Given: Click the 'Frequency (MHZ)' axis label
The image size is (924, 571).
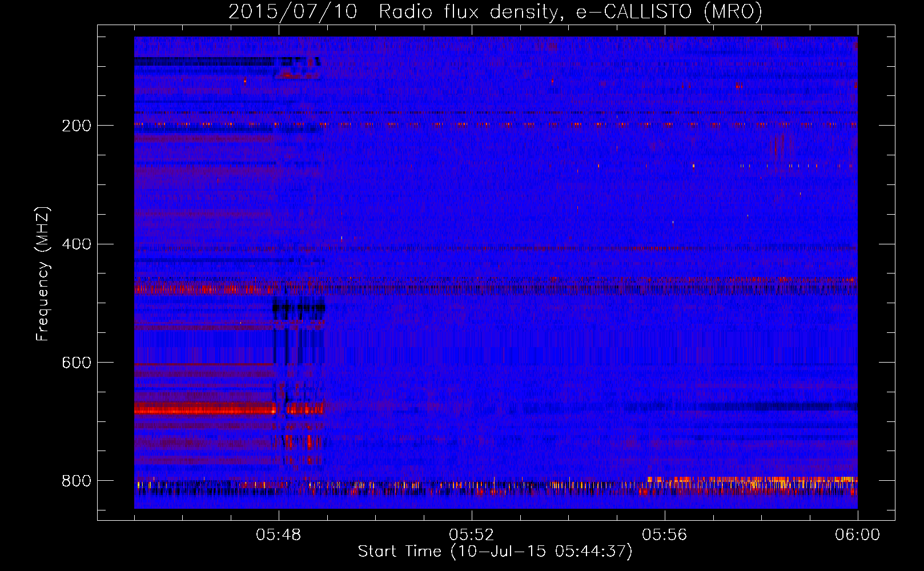Looking at the screenshot, I should pos(43,274).
